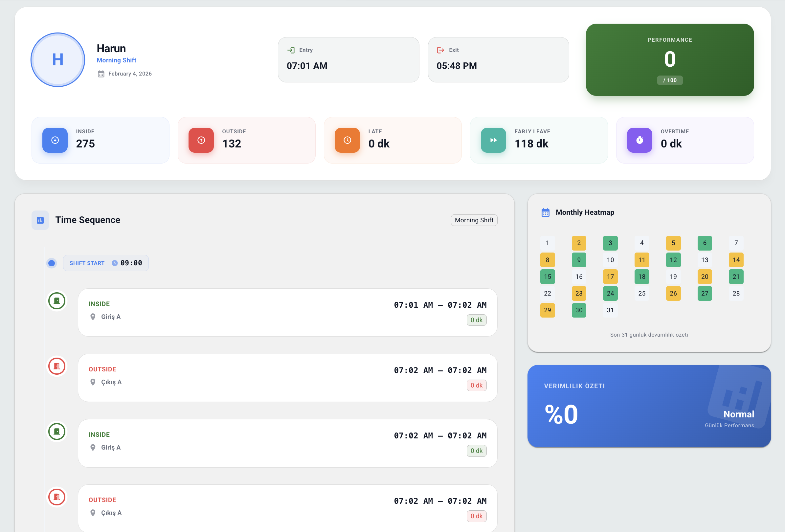Viewport: 785px width, 532px height.
Task: Click the 0 dk badge in the last Outside row
Action: [x=476, y=516]
